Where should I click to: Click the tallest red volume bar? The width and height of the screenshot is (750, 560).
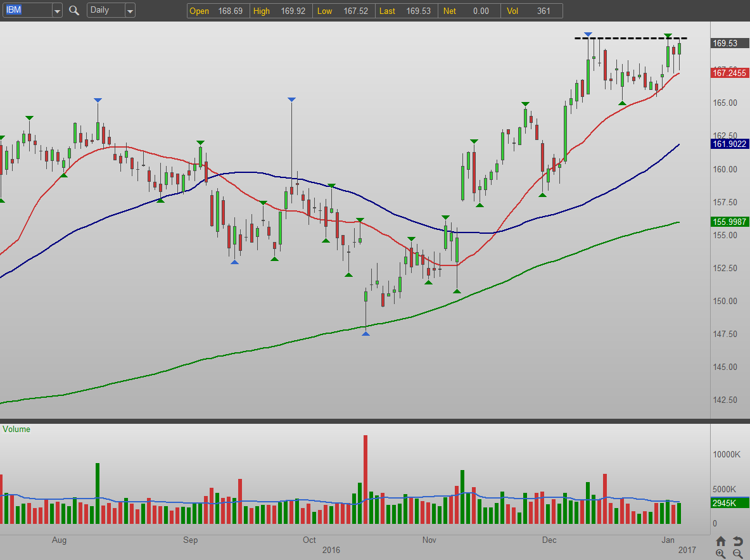[365, 479]
